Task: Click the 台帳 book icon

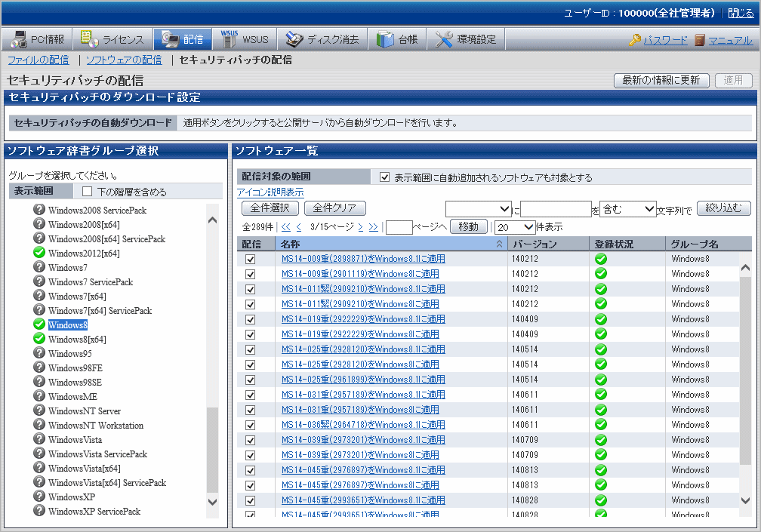Action: pos(385,39)
